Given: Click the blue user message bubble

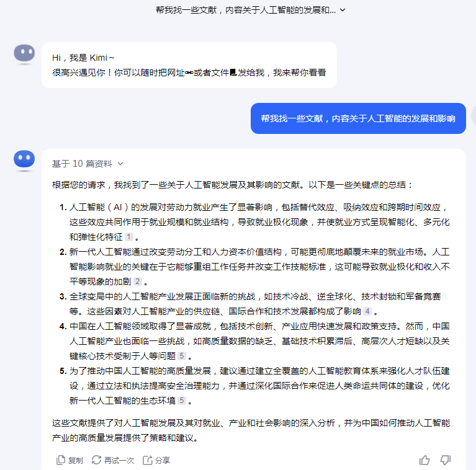Looking at the screenshot, I should tap(358, 118).
